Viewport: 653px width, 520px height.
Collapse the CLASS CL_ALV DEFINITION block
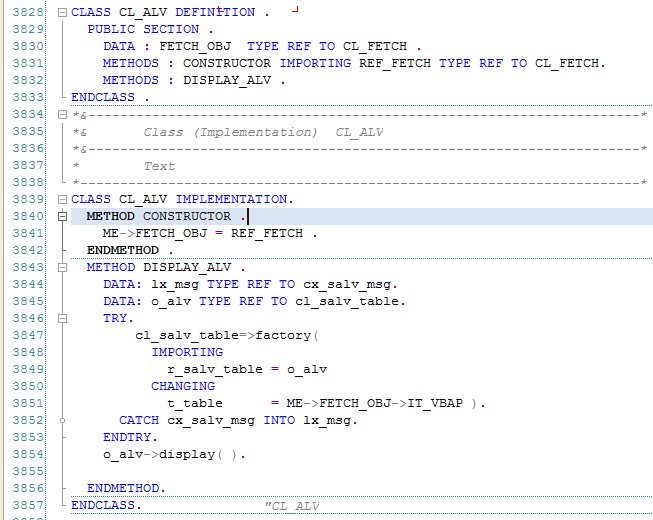coord(62,12)
